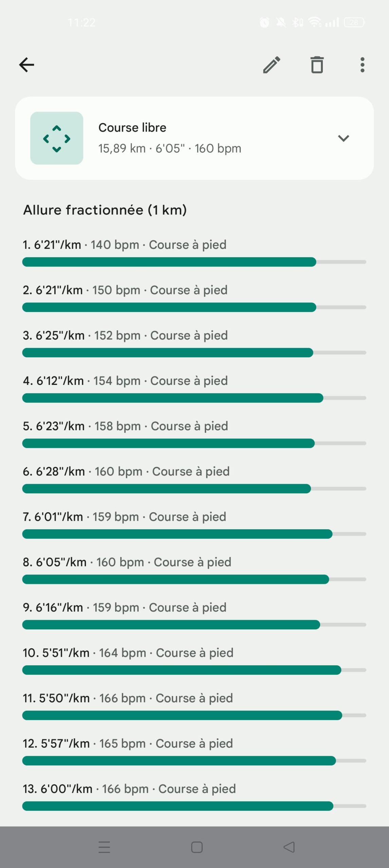Tap the Android back navigation button

pyautogui.click(x=289, y=847)
